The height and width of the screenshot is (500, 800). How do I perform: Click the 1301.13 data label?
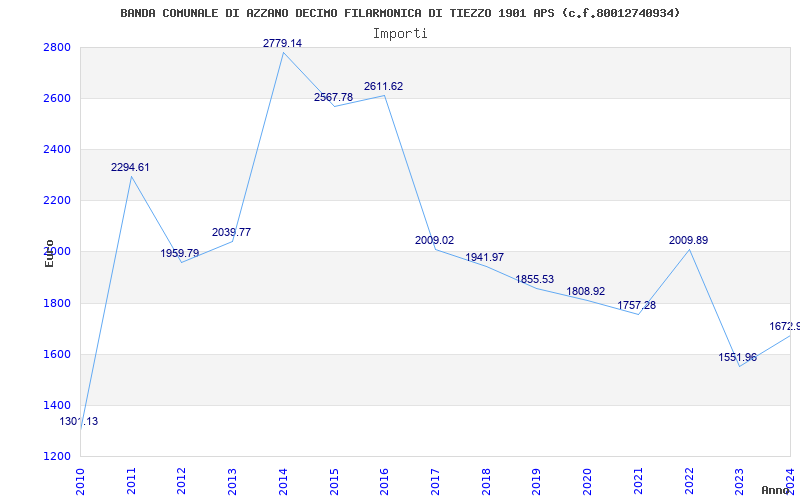click(x=79, y=421)
